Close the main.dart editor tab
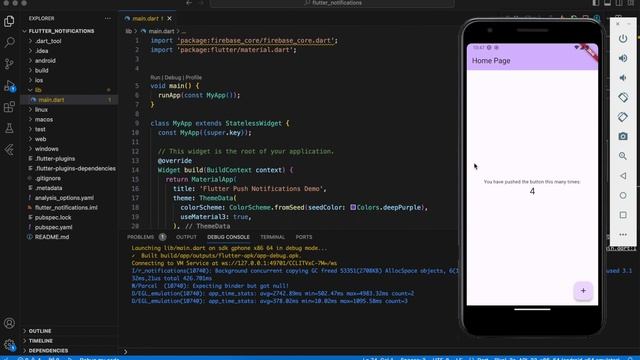Image resolution: width=640 pixels, height=360 pixels. tap(169, 18)
